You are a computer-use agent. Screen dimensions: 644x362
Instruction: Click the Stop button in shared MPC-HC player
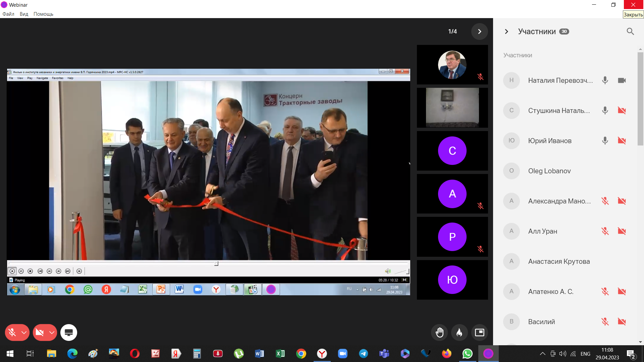pos(30,271)
